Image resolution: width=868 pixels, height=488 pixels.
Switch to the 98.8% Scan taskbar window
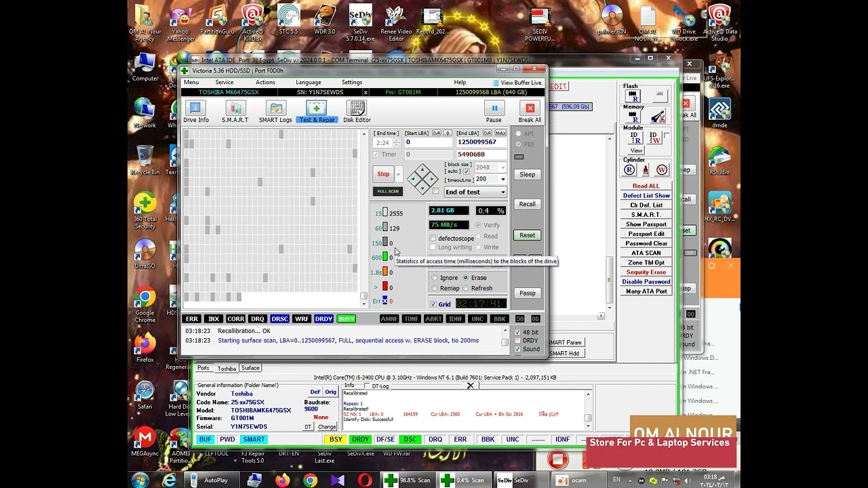407,480
